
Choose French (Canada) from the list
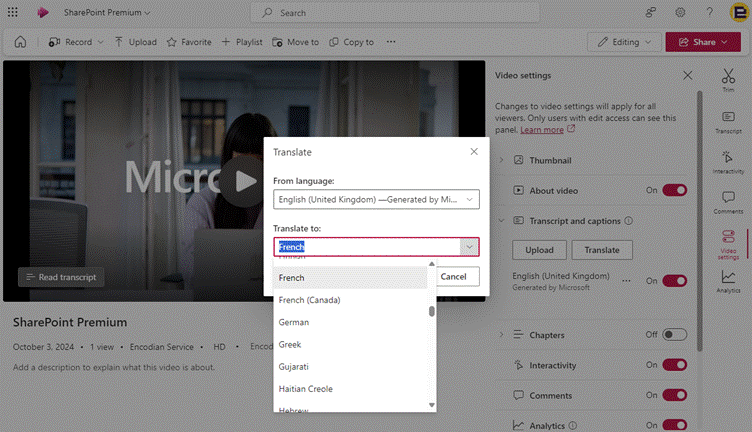pos(308,300)
